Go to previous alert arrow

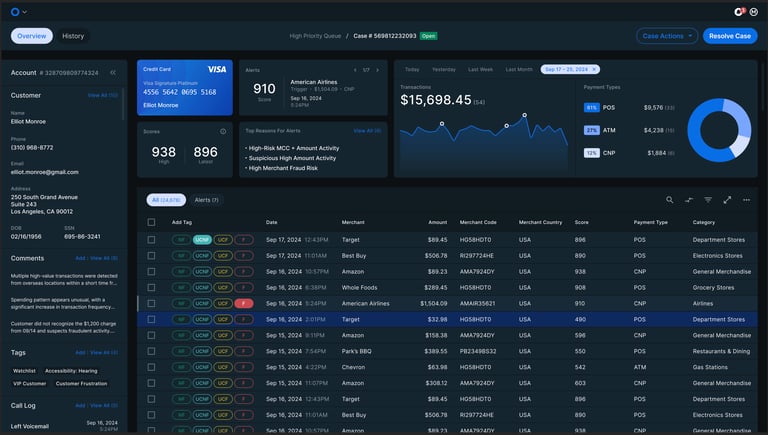pyautogui.click(x=355, y=70)
